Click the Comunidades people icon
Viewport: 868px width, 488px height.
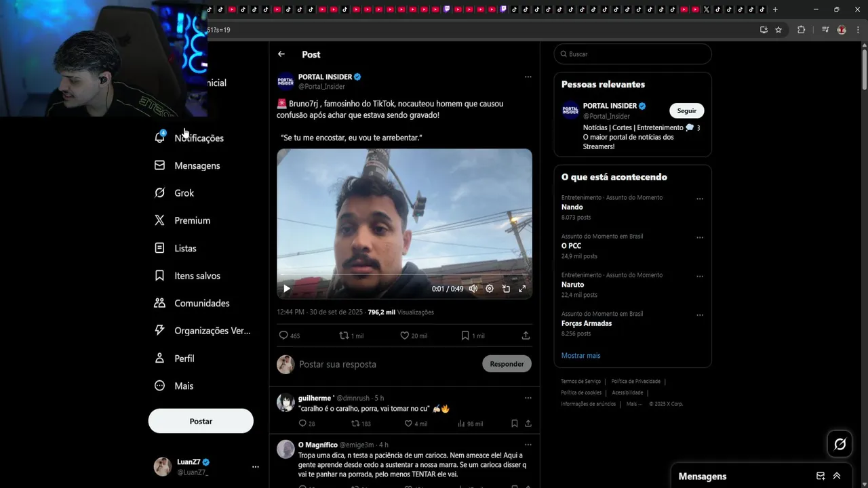159,303
